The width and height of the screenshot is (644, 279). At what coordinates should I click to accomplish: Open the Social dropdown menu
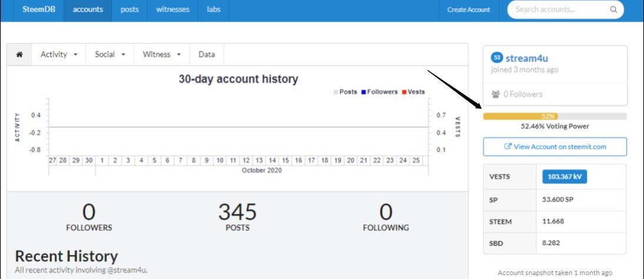point(110,55)
